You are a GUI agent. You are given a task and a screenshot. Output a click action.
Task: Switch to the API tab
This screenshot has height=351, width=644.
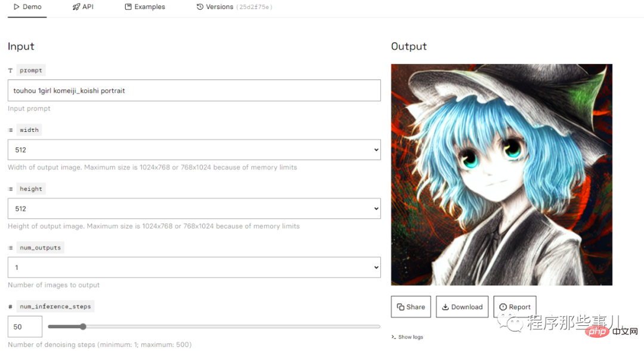83,7
